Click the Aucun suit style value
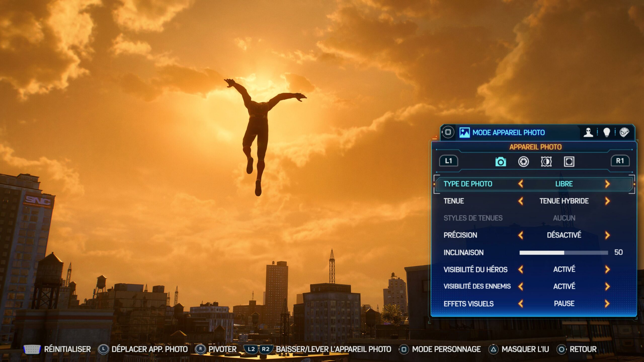The image size is (644, 362). pyautogui.click(x=564, y=218)
